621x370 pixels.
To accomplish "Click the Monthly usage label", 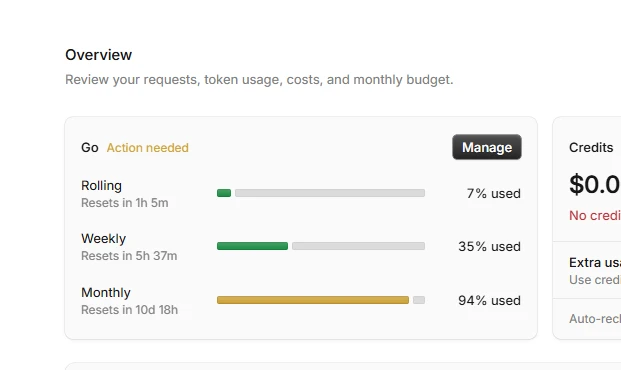I will 106,292.
